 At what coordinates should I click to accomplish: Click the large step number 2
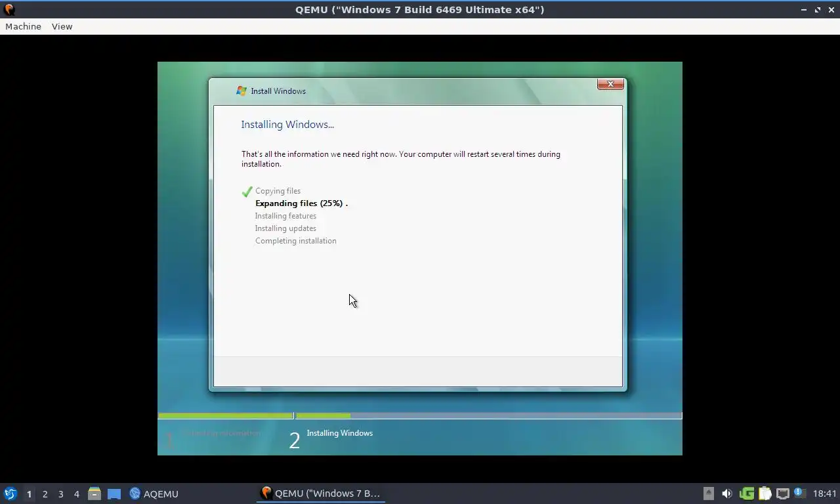[295, 440]
